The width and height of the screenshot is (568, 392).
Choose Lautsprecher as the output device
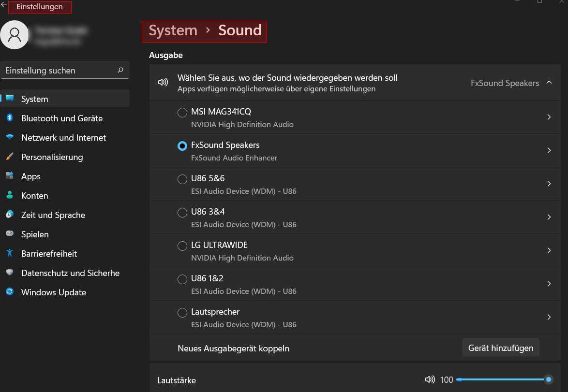click(x=182, y=313)
